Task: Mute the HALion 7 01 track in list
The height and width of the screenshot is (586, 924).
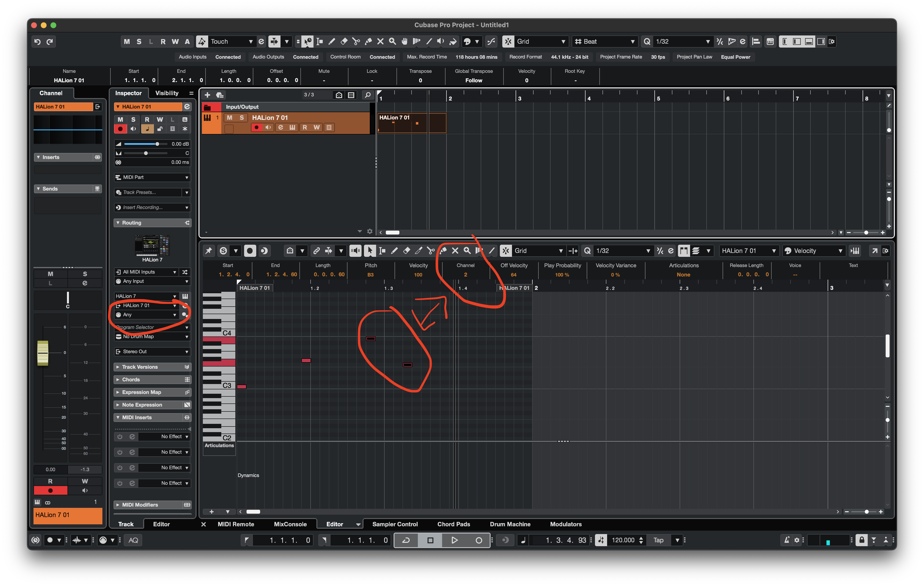Action: (230, 117)
